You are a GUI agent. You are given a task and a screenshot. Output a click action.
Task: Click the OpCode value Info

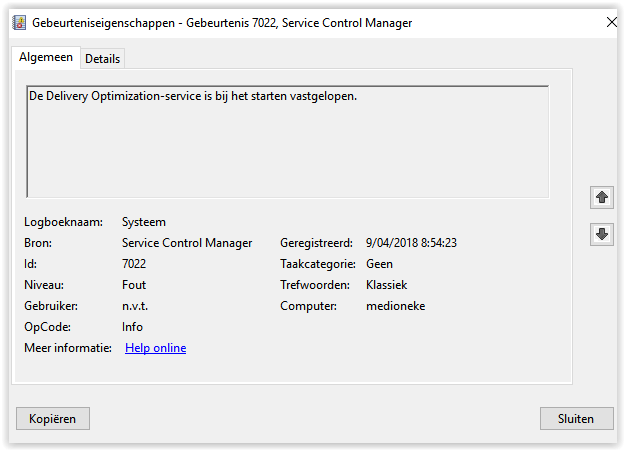pos(132,327)
